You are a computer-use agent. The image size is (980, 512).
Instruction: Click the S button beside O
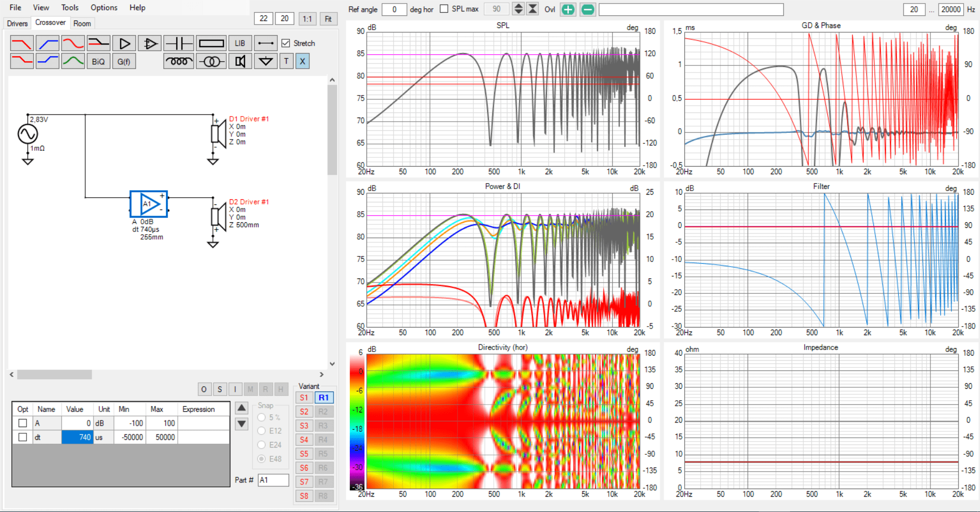pos(220,389)
